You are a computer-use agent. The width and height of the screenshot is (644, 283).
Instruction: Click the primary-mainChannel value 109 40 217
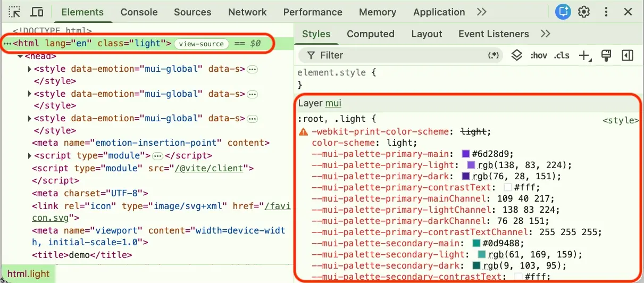click(x=524, y=198)
